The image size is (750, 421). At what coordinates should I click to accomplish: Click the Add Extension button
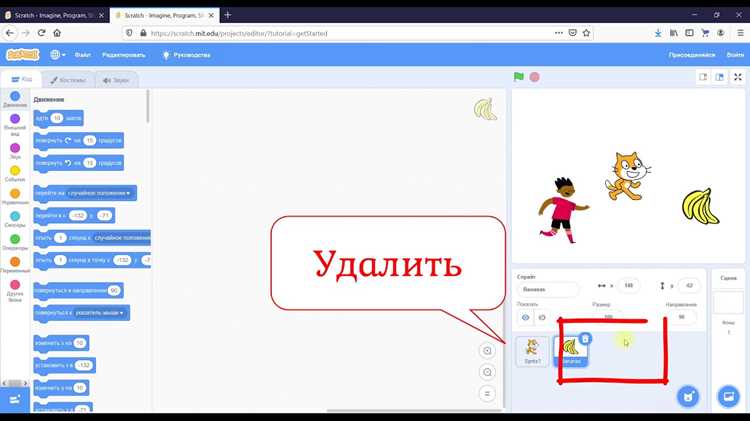(x=14, y=399)
